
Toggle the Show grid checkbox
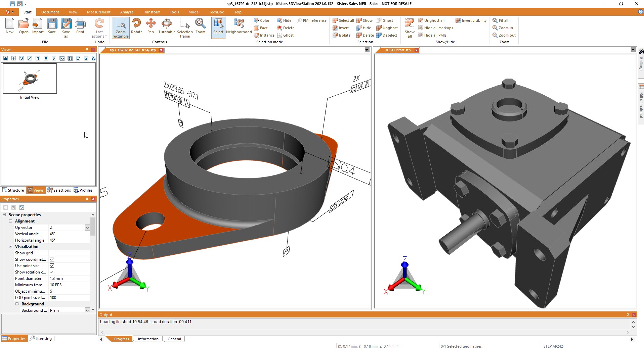(x=52, y=253)
